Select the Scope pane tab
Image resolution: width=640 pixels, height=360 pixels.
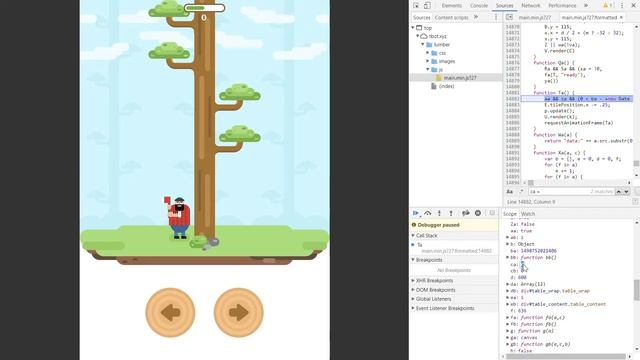click(510, 214)
